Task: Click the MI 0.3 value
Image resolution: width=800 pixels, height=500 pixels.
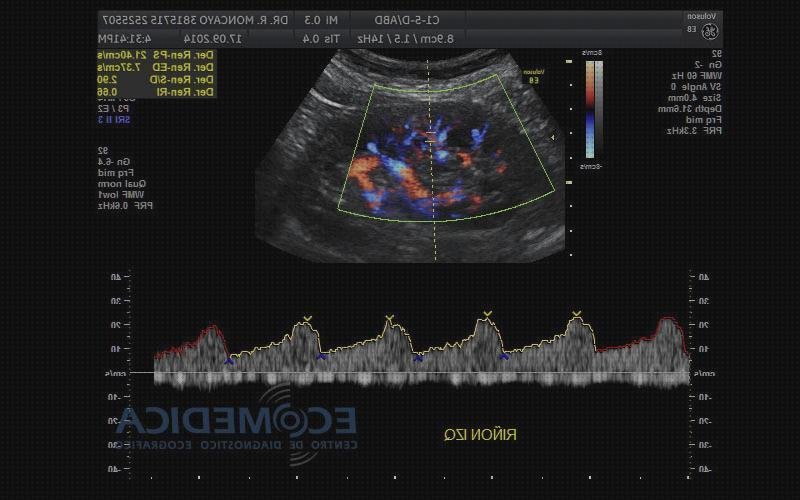Action: (321, 20)
